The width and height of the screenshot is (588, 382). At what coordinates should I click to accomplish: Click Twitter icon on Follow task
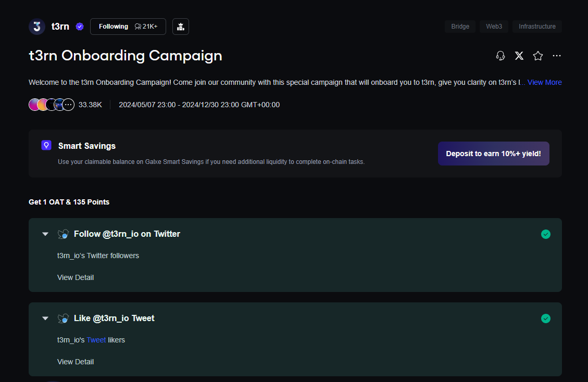tap(63, 234)
